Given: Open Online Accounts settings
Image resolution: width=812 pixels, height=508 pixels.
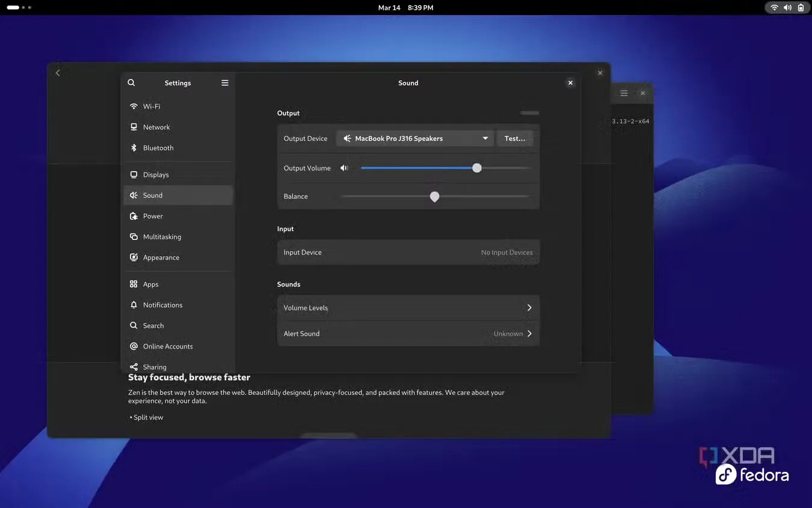Looking at the screenshot, I should pos(168,346).
